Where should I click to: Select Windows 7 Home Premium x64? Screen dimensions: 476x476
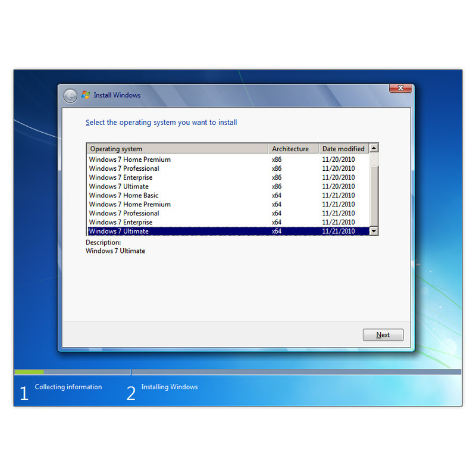pos(228,204)
